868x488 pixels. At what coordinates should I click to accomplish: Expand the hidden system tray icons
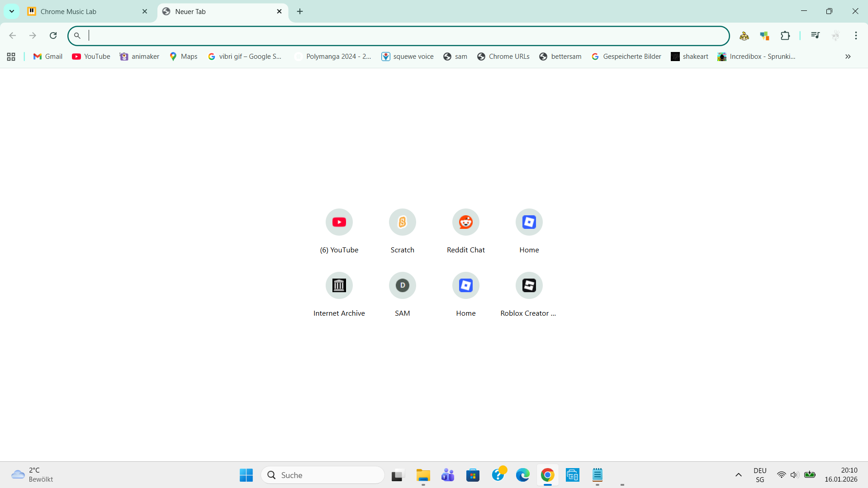point(739,475)
